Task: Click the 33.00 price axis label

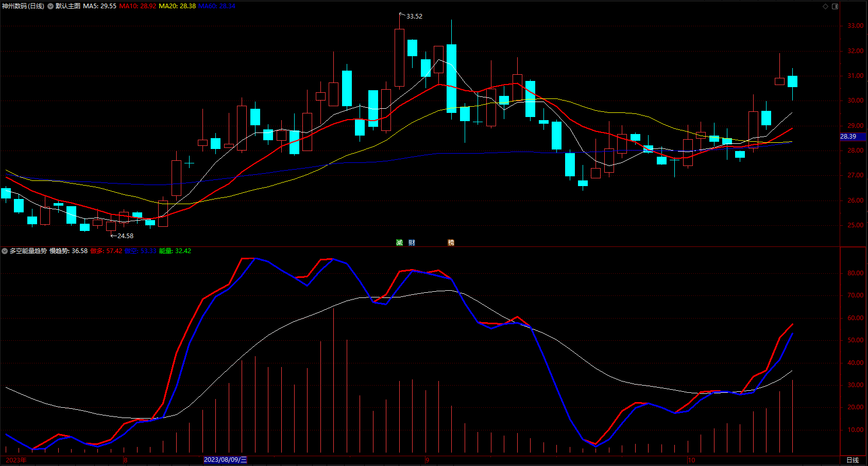Action: click(856, 26)
